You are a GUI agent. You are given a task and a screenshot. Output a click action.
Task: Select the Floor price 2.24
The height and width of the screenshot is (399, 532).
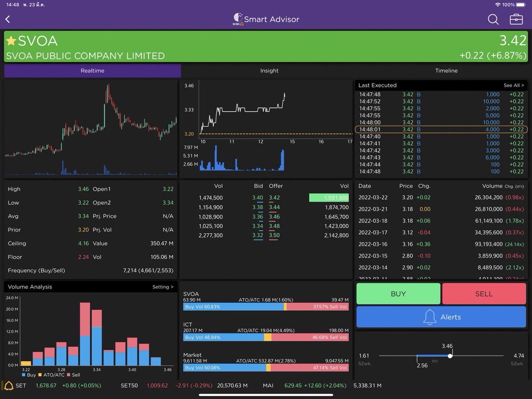(83, 257)
